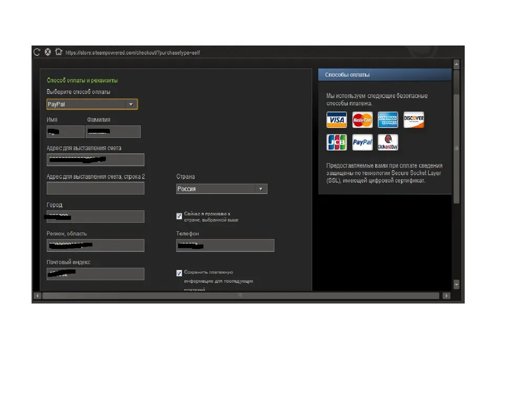Click the PayPal logo in payment methods
The width and height of the screenshot is (525, 420).
362,142
